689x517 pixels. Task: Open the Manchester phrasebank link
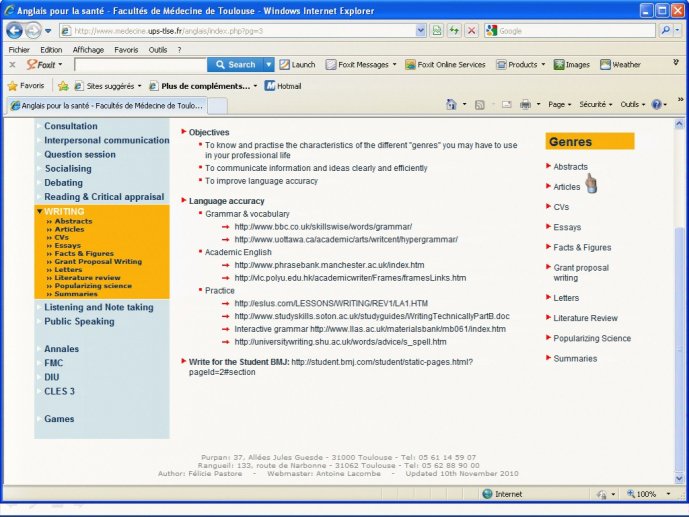click(x=329, y=265)
